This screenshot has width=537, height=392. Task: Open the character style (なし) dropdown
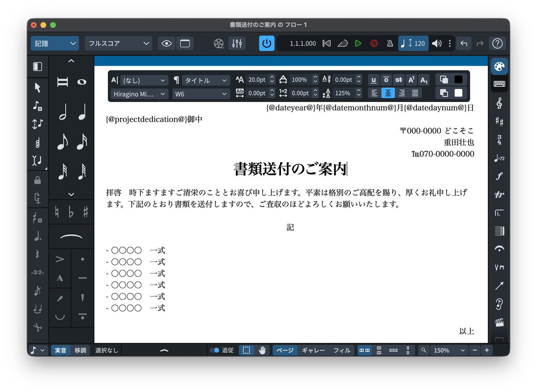(x=144, y=80)
